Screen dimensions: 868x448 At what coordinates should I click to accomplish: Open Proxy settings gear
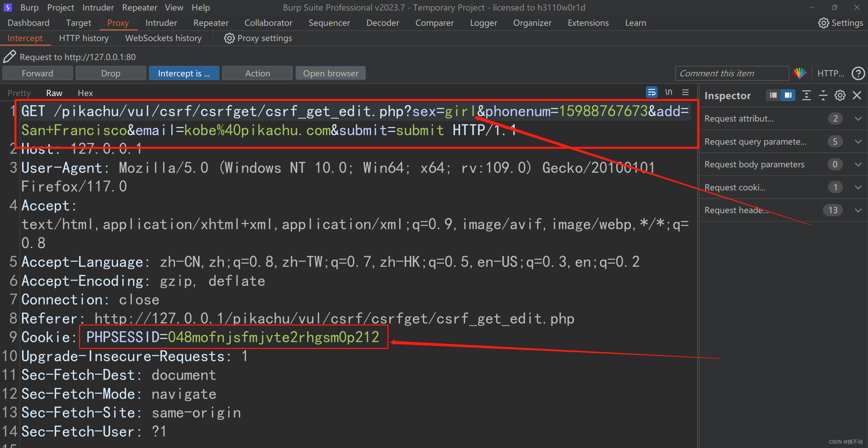(229, 38)
